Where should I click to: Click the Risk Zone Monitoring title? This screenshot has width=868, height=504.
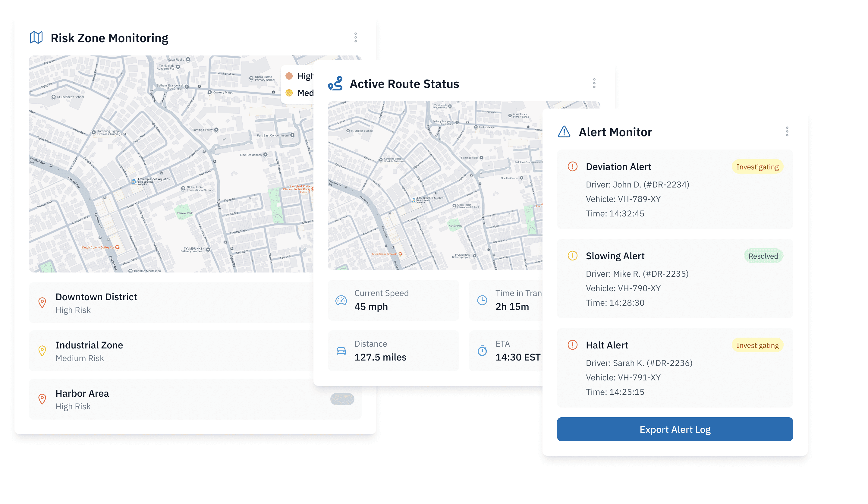109,38
